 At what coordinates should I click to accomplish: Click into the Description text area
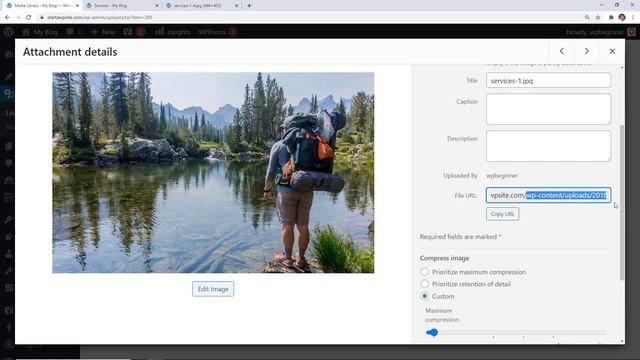coord(548,146)
